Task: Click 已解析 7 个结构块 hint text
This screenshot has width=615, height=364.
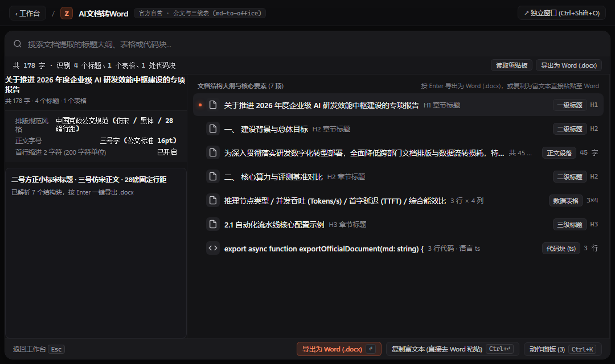Action: [72, 192]
